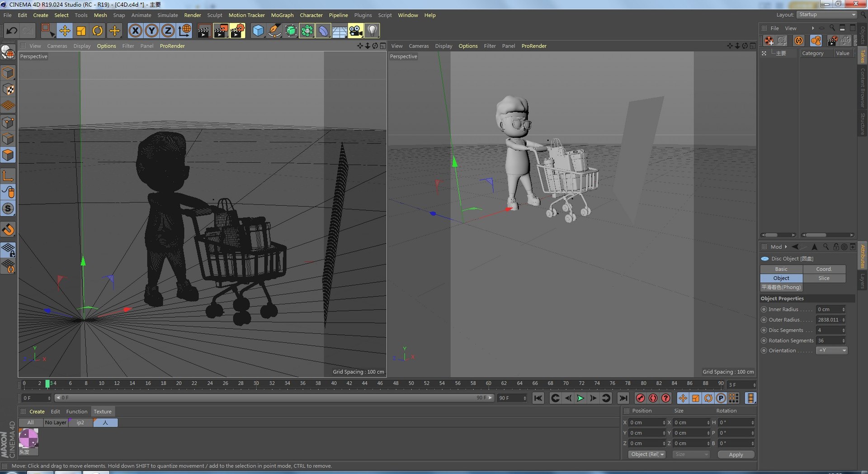Open the disabled Size dropdown
Image resolution: width=868 pixels, height=474 pixels.
tap(690, 454)
